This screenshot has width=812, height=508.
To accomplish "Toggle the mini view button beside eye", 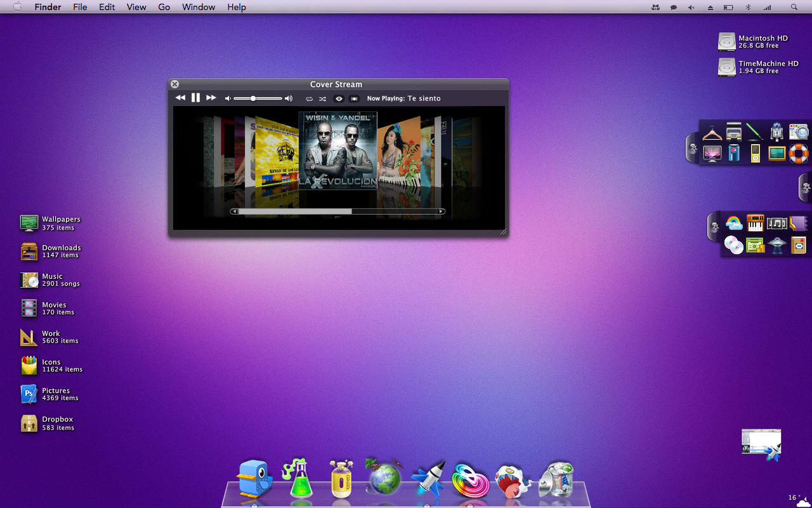I will click(x=354, y=99).
